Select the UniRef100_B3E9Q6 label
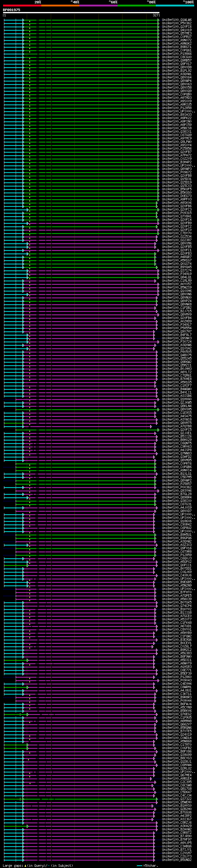197x868 pixels. 177,640
